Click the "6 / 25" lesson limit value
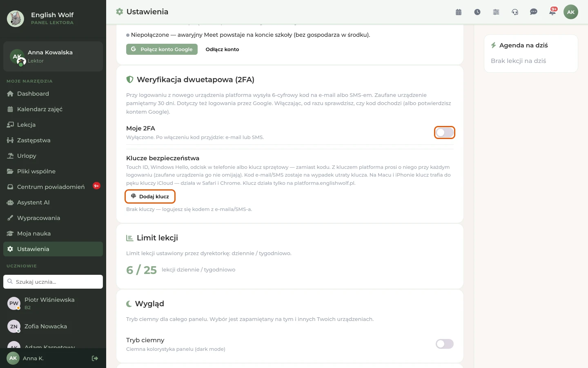The width and height of the screenshot is (588, 368). [x=141, y=270]
